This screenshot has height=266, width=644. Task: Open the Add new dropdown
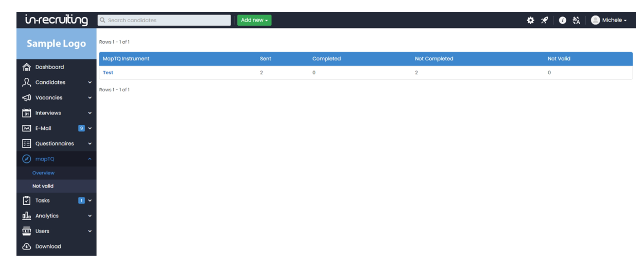point(254,20)
